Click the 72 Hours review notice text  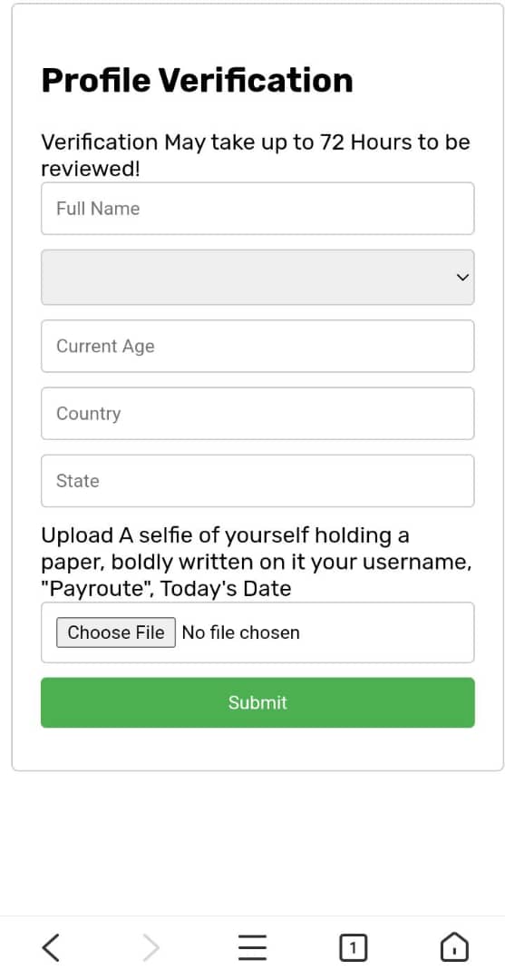click(x=256, y=155)
